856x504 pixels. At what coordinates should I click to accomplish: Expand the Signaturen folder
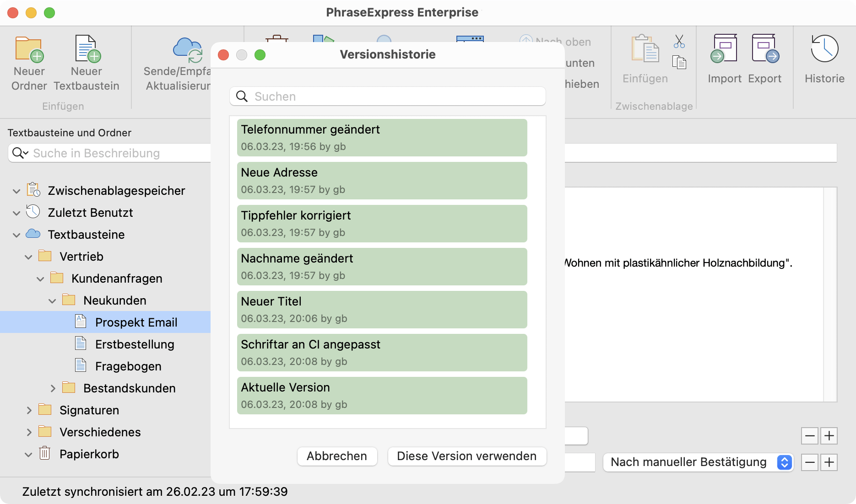pyautogui.click(x=29, y=410)
